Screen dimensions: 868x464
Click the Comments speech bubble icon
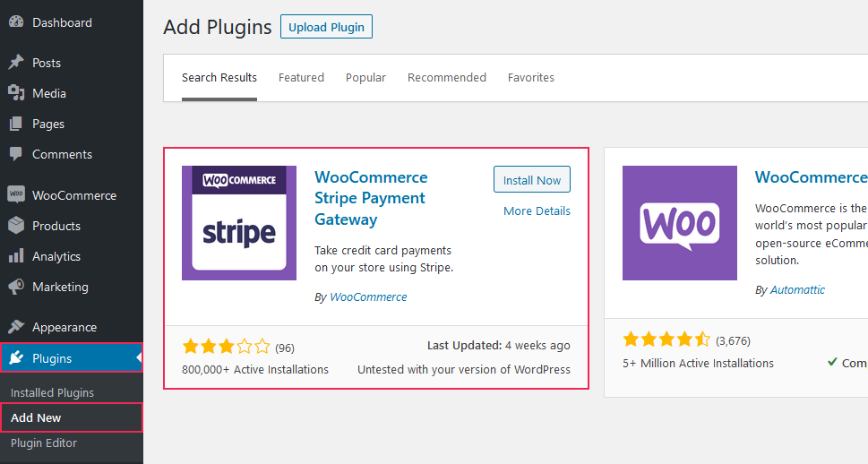pos(16,154)
